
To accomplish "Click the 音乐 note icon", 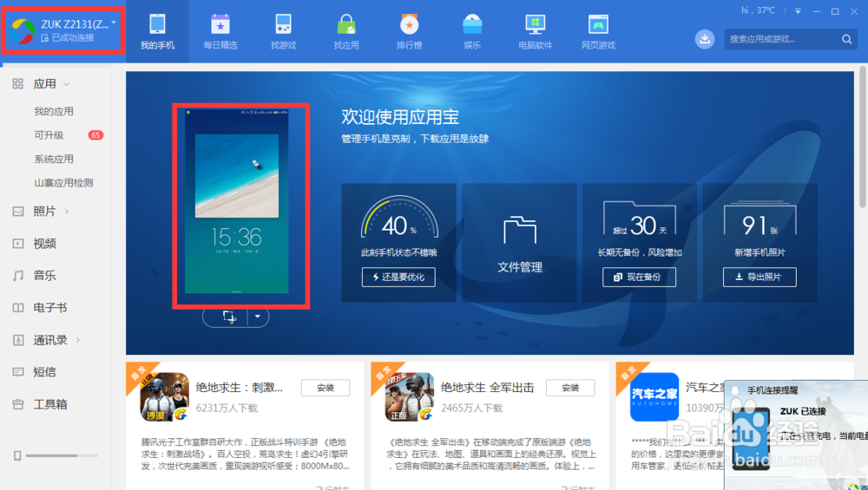I will (x=18, y=276).
